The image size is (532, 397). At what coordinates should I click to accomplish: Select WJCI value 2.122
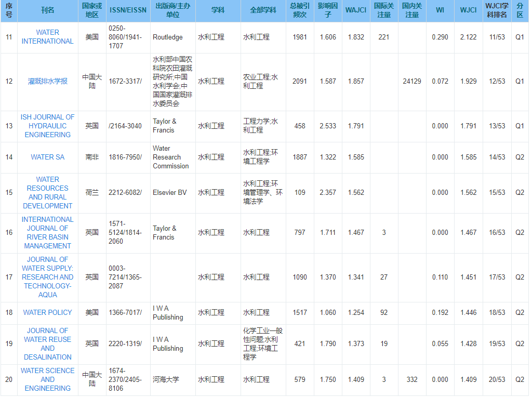[x=468, y=37]
